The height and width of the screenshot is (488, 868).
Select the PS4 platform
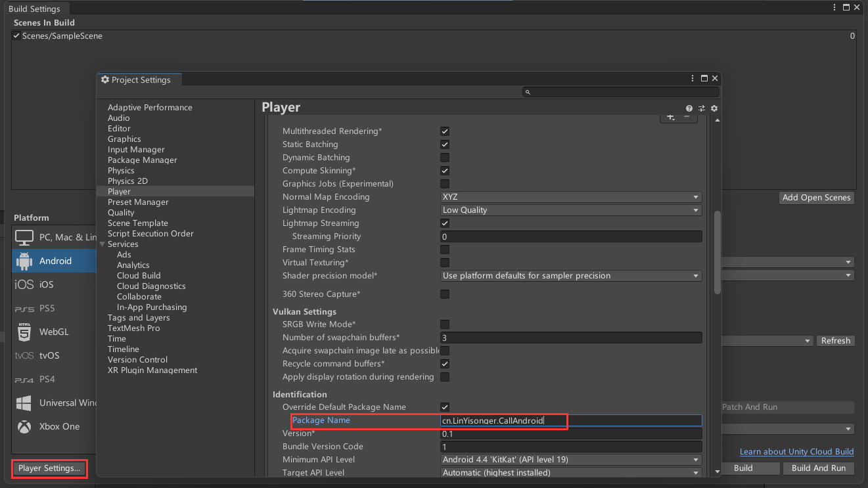(54, 379)
